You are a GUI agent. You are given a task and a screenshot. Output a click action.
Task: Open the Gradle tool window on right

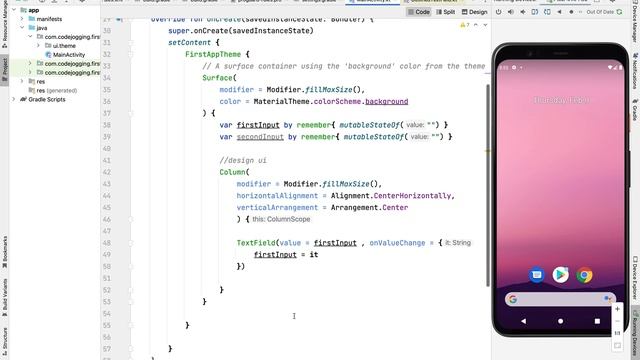pyautogui.click(x=635, y=110)
